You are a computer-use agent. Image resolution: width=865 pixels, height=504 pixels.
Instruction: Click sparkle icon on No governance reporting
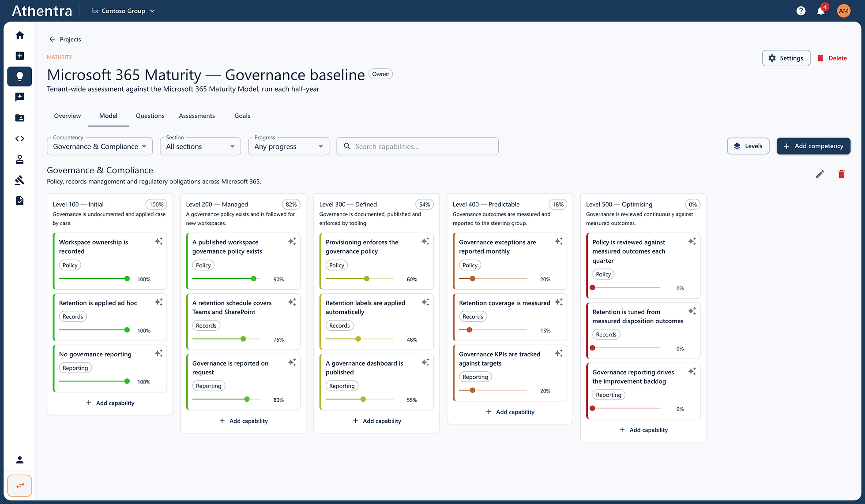tap(159, 353)
